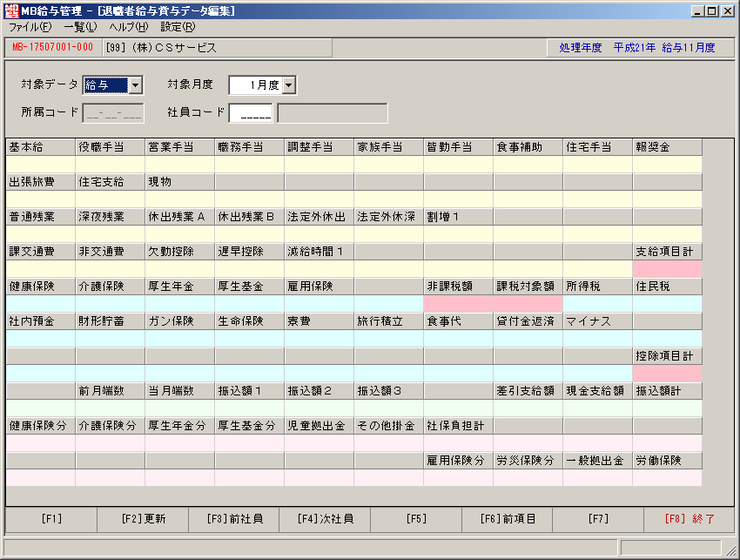Click the 課税対象額 label cell
Image resolution: width=740 pixels, height=560 pixels.
pyautogui.click(x=528, y=287)
